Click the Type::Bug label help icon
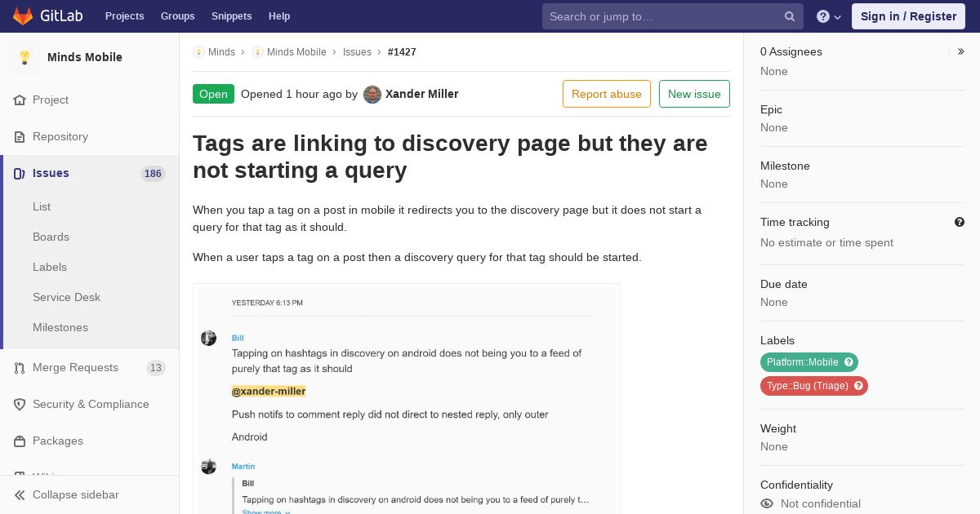980x514 pixels. 858,386
